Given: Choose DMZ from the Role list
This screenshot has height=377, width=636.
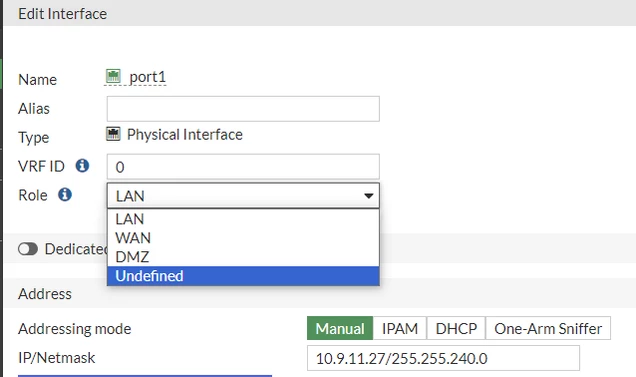Looking at the screenshot, I should (243, 257).
